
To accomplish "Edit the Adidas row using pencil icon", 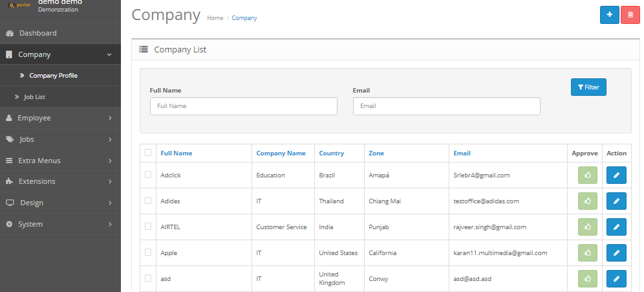I will (616, 201).
